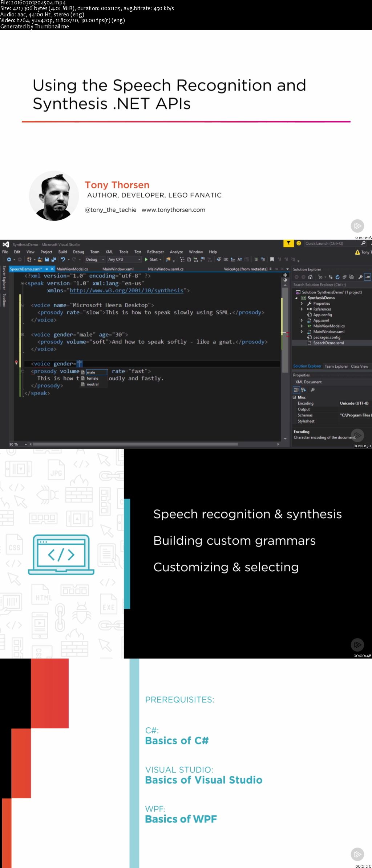Image resolution: width=372 pixels, height=868 pixels.
Task: Switch to the Class View tab
Action: coord(360,366)
